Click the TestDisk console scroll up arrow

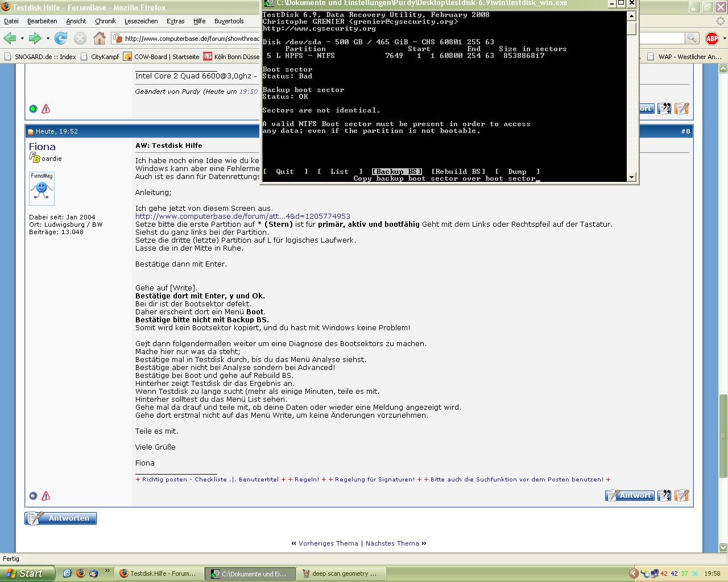click(631, 15)
